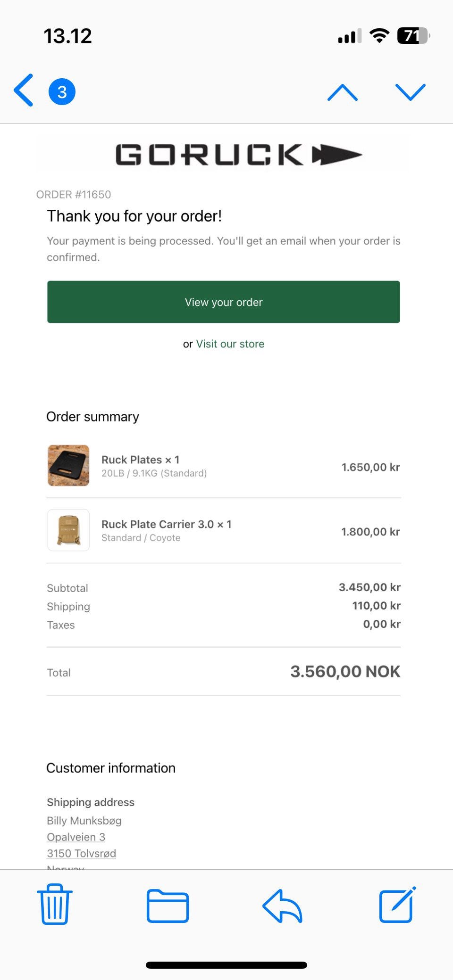The width and height of the screenshot is (453, 980).
Task: Open the Opalveien 3 address link
Action: (x=76, y=837)
